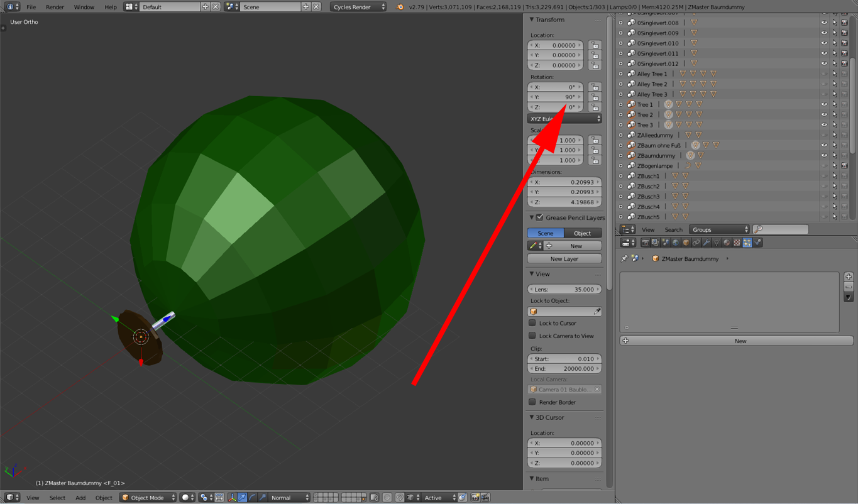This screenshot has width=858, height=504.
Task: Open the Texture checkerboard tab
Action: pyautogui.click(x=737, y=243)
